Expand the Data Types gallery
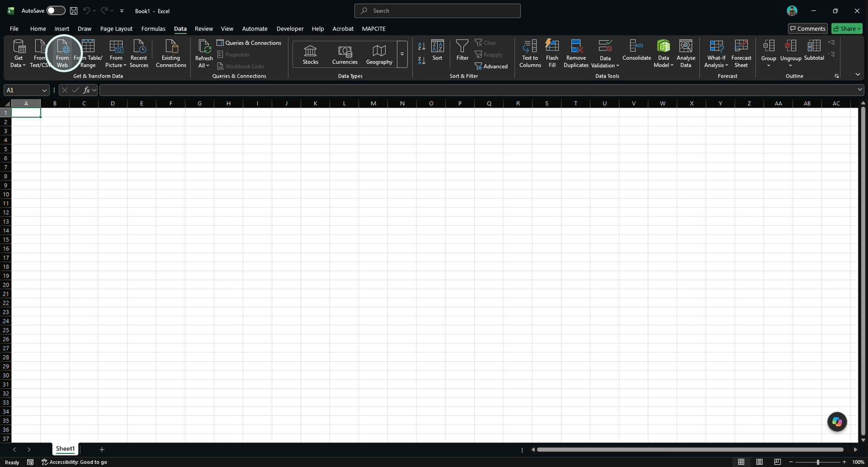 click(x=402, y=54)
